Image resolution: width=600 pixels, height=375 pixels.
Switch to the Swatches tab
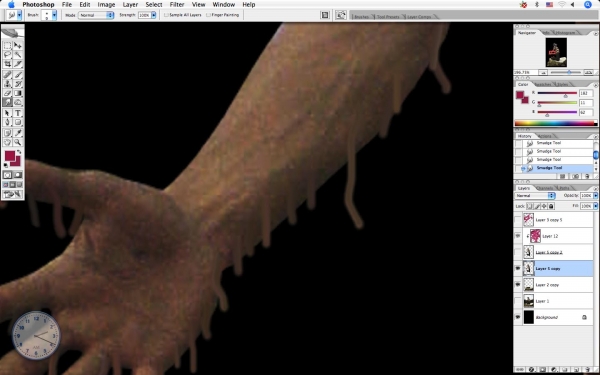pos(543,84)
